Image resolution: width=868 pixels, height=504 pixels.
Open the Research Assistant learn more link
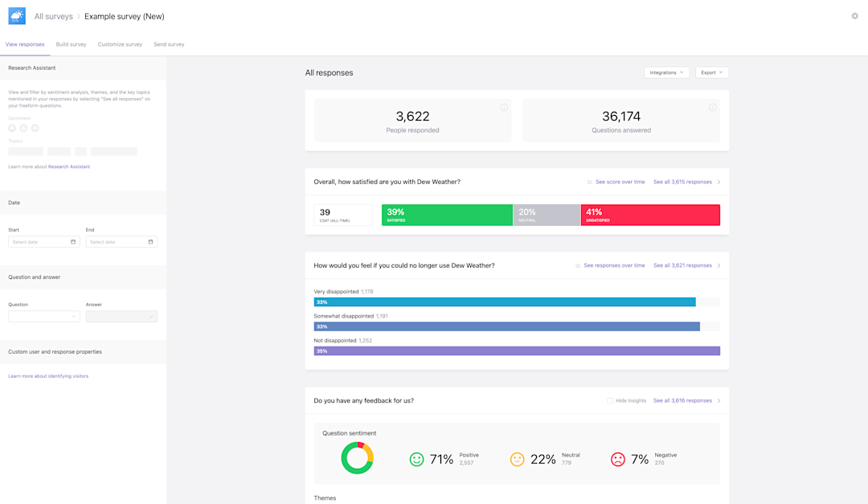(71, 166)
